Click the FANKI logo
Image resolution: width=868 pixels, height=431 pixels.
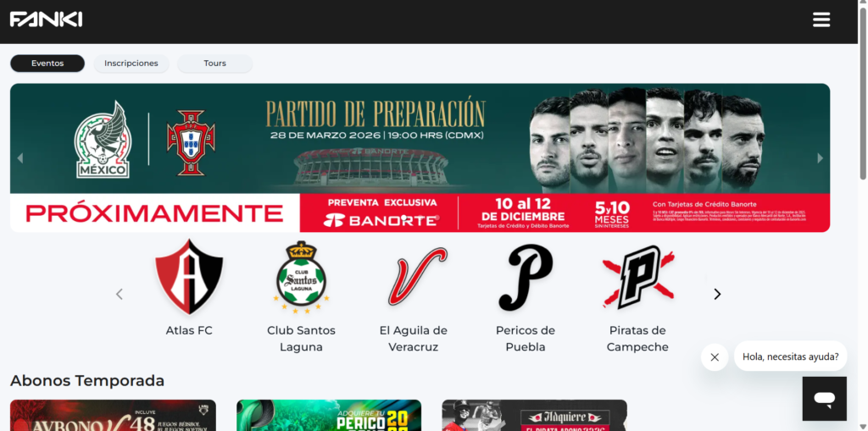[x=46, y=19]
